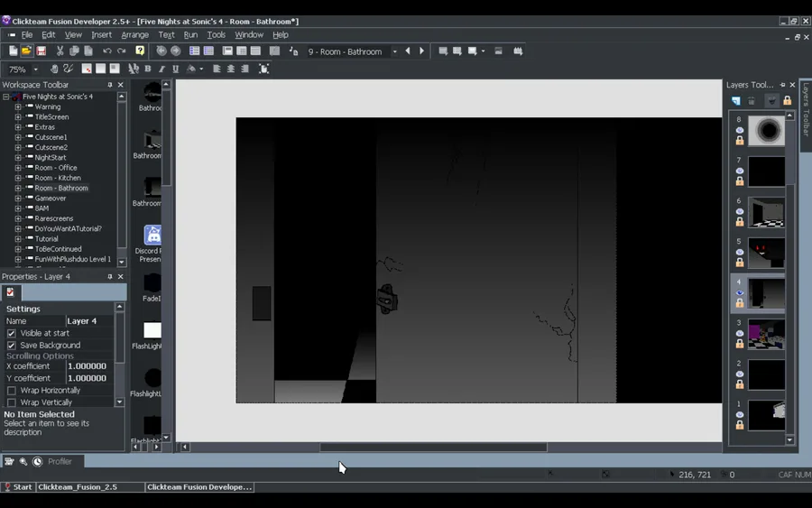Toggle Visible at start checkbox
Viewport: 812px width, 508px height.
click(12, 333)
